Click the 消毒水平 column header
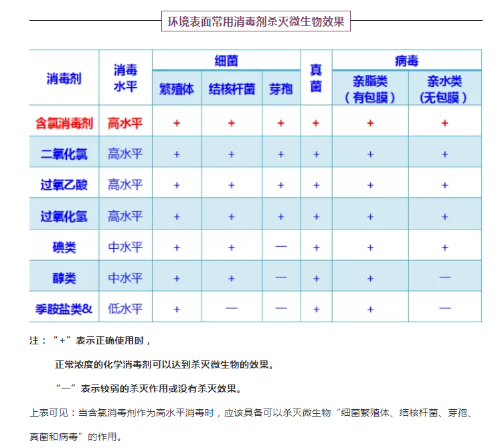 [125, 78]
